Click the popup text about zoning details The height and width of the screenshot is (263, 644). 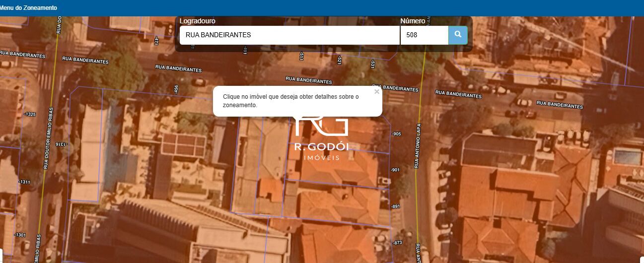(x=290, y=101)
